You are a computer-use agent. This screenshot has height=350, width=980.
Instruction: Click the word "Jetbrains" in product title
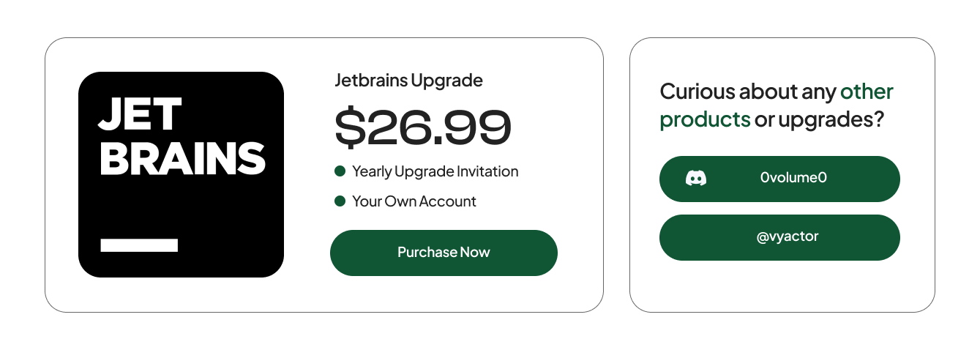[x=370, y=80]
